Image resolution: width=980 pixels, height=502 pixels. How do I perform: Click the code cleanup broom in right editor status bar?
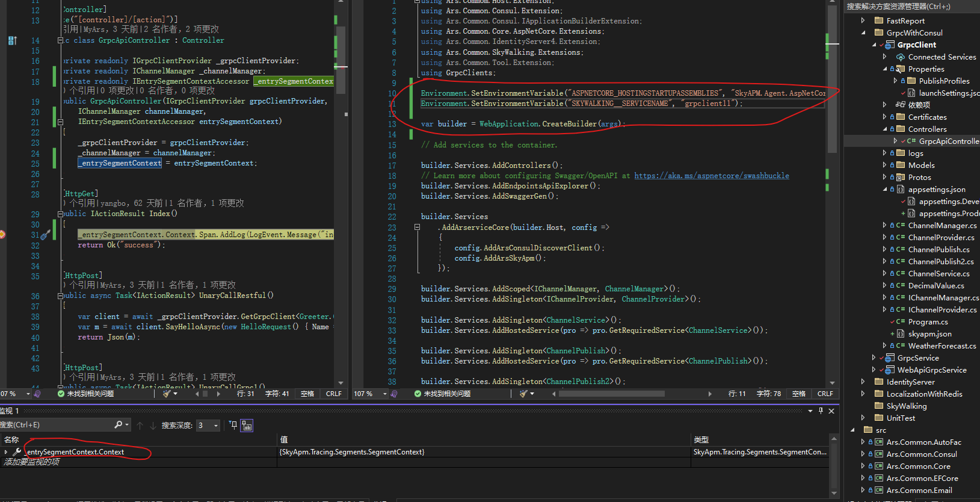(523, 394)
